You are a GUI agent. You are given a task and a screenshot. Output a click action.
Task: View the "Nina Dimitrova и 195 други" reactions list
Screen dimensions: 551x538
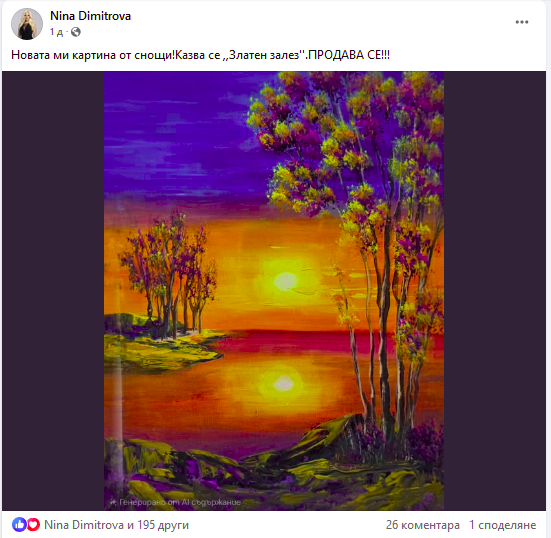pos(116,525)
